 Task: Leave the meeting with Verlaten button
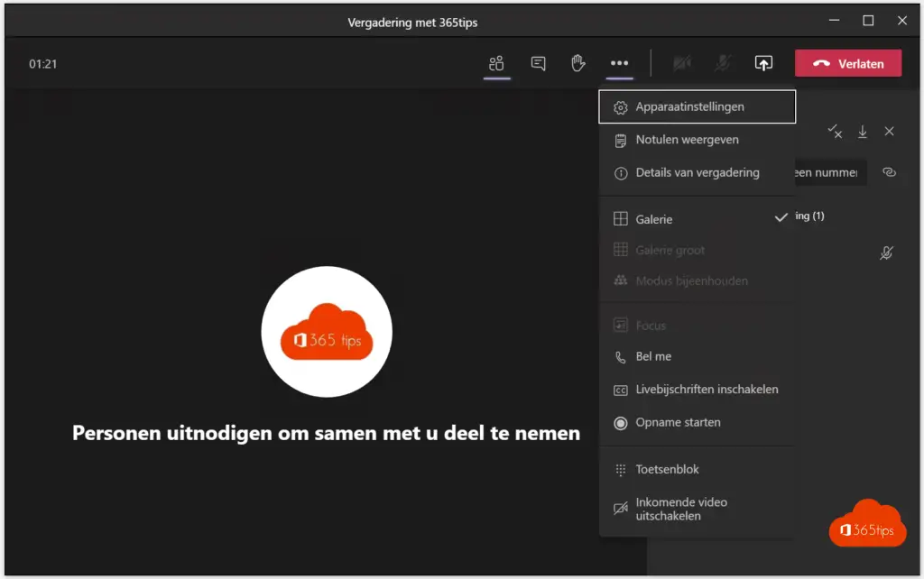pyautogui.click(x=847, y=63)
